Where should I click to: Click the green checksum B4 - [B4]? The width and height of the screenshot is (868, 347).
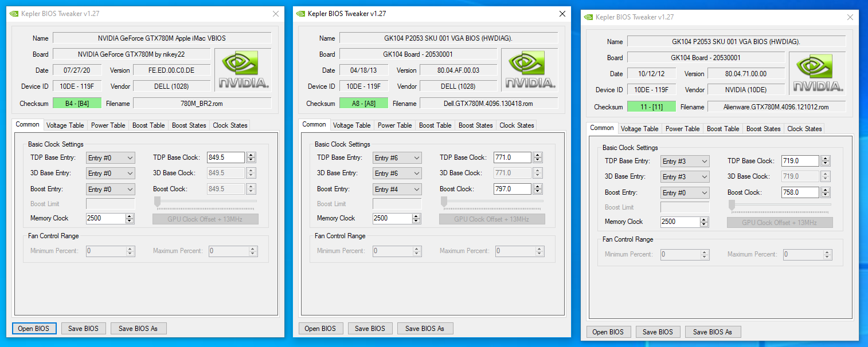point(77,104)
